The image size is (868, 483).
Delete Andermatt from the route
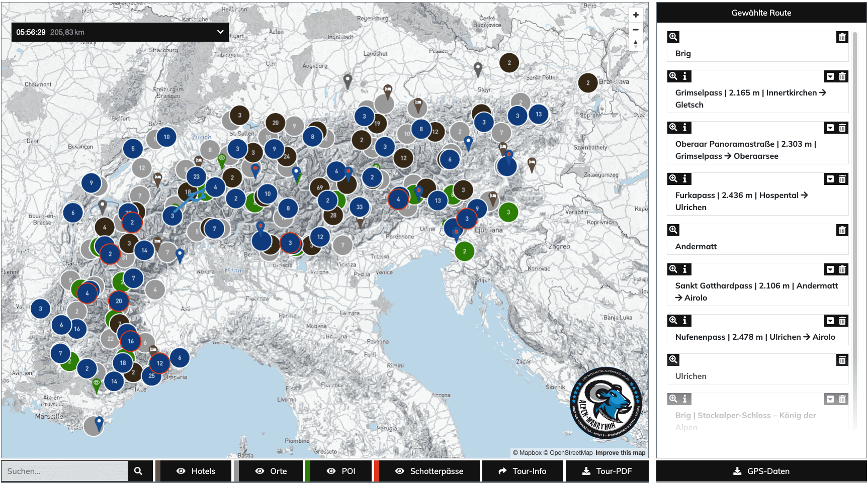[x=843, y=230]
